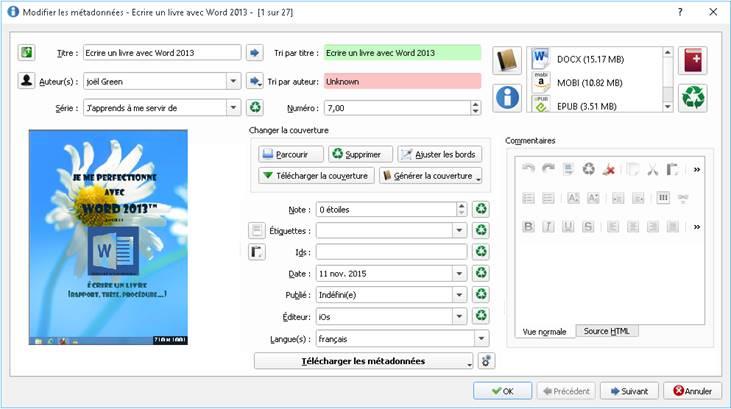Apply bold in comments editor
Image resolution: width=731 pixels, height=409 pixels.
coord(528,227)
